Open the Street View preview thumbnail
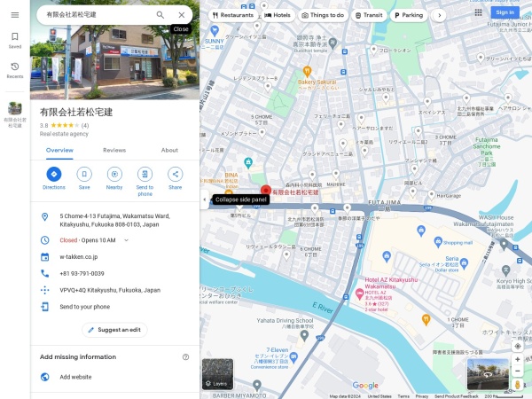 click(488, 374)
